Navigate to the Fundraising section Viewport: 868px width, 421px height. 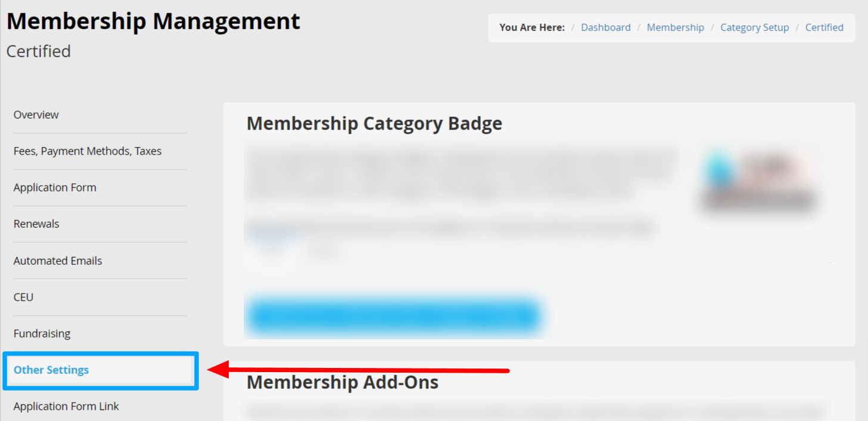pos(42,333)
